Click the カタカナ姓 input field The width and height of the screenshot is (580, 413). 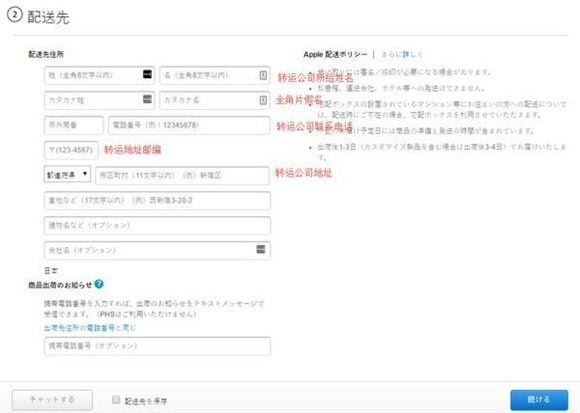[99, 100]
